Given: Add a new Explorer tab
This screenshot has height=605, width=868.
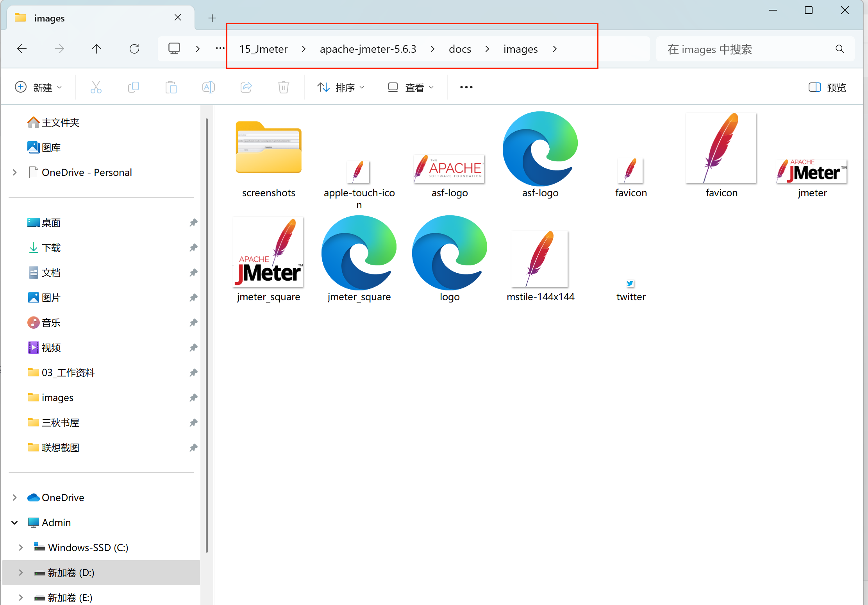Looking at the screenshot, I should coord(212,18).
